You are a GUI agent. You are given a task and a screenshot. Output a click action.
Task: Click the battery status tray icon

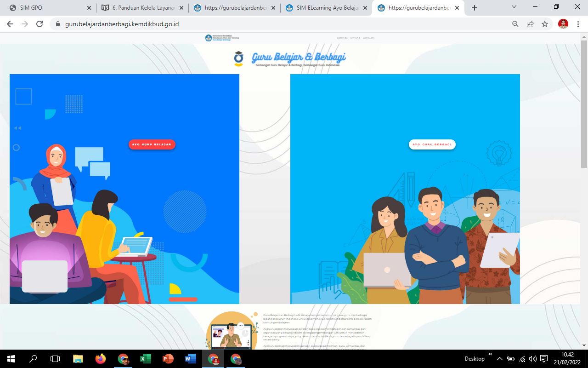coord(511,359)
